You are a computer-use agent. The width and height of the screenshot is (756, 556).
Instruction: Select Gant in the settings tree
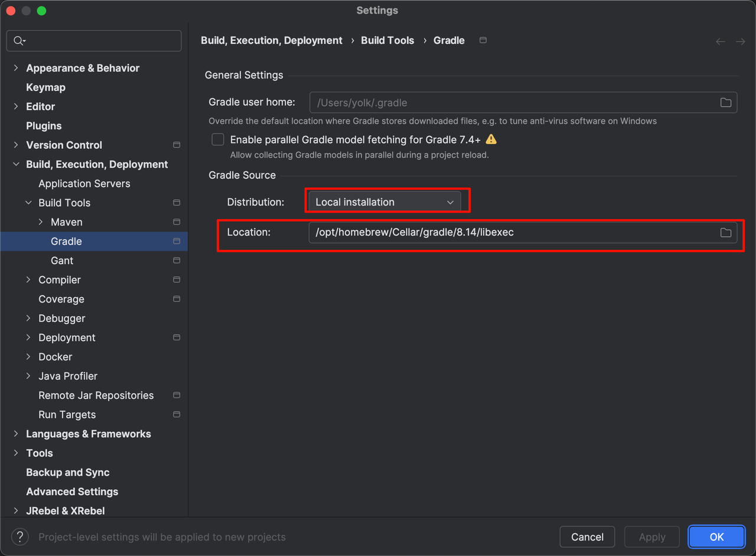coord(62,261)
